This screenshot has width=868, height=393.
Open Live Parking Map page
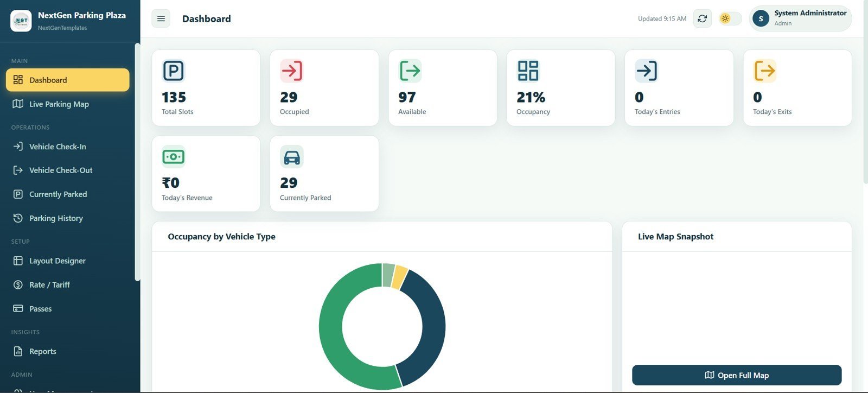click(x=68, y=104)
